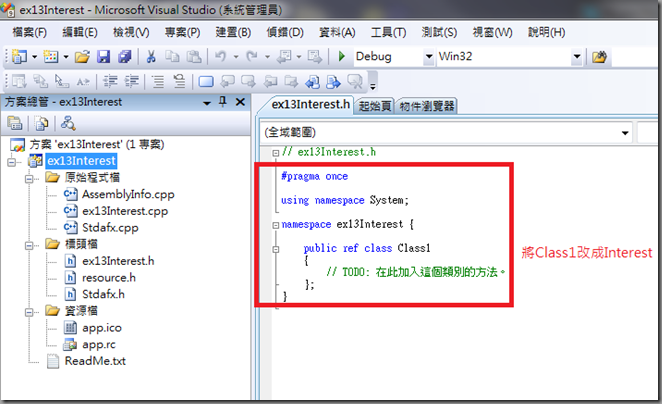This screenshot has height=404, width=662.
Task: Open the Win32 platform dropdown
Action: click(x=577, y=57)
